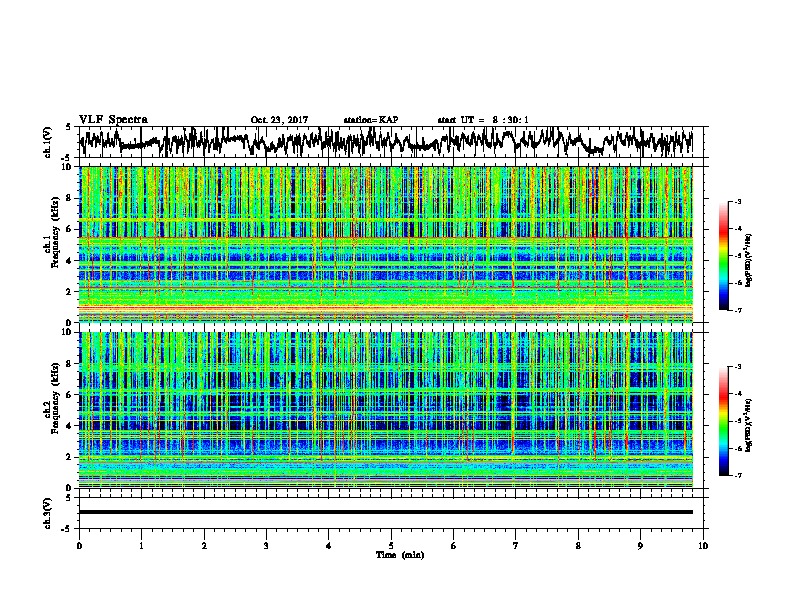
Task: Click time axis tick label "0"
Action: tap(79, 546)
